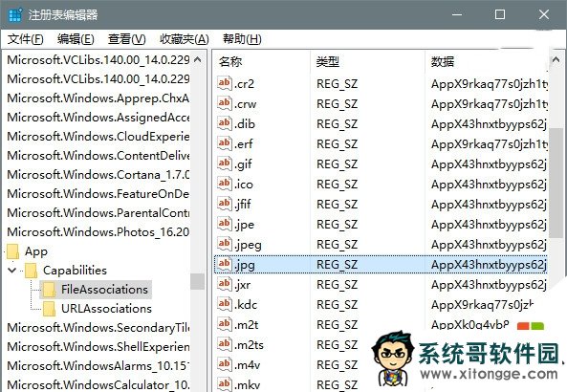The height and width of the screenshot is (392, 567).
Task: Click the Capabilities folder icon
Action: click(x=32, y=271)
